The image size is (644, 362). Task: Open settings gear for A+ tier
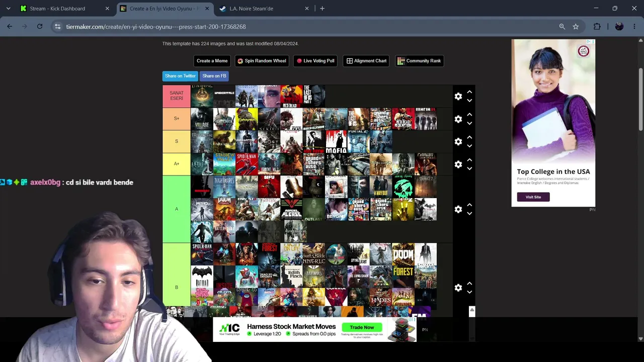click(458, 164)
